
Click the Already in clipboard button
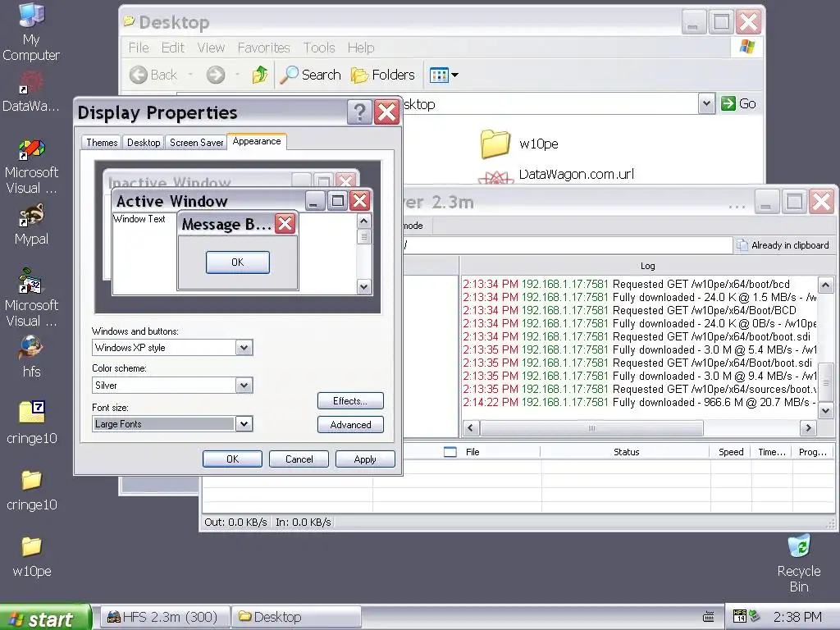783,244
